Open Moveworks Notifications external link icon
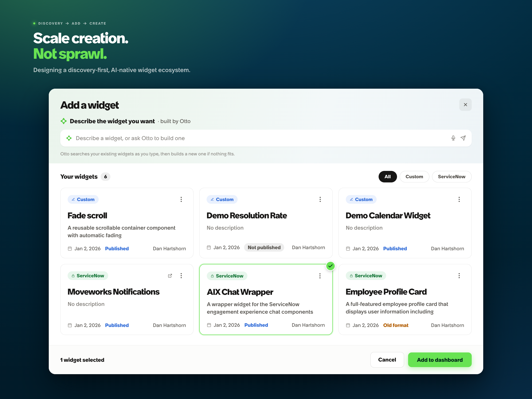The height and width of the screenshot is (399, 532). 170,276
